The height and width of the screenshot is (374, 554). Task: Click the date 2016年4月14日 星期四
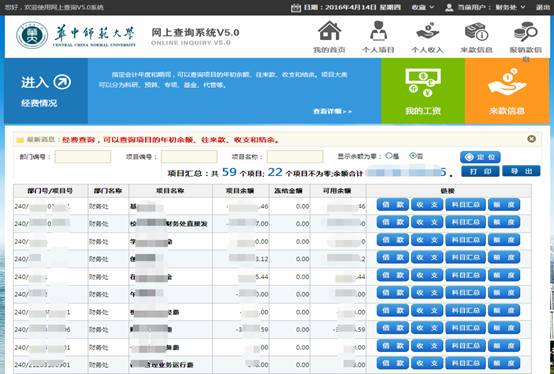pos(363,7)
